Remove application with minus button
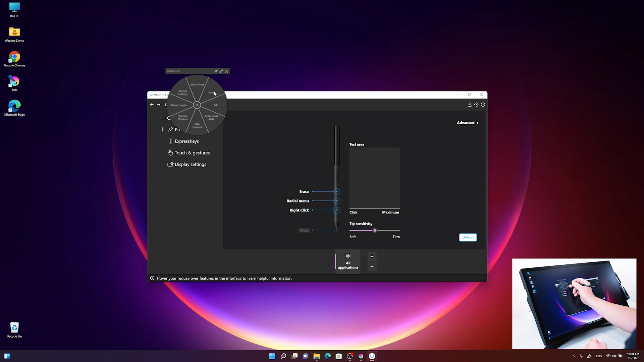Image resolution: width=644 pixels, height=362 pixels. (x=372, y=266)
